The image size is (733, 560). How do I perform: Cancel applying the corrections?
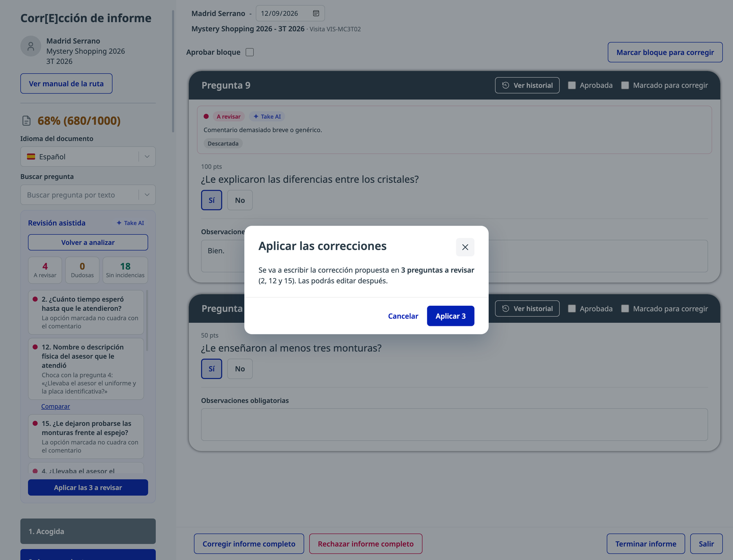403,316
